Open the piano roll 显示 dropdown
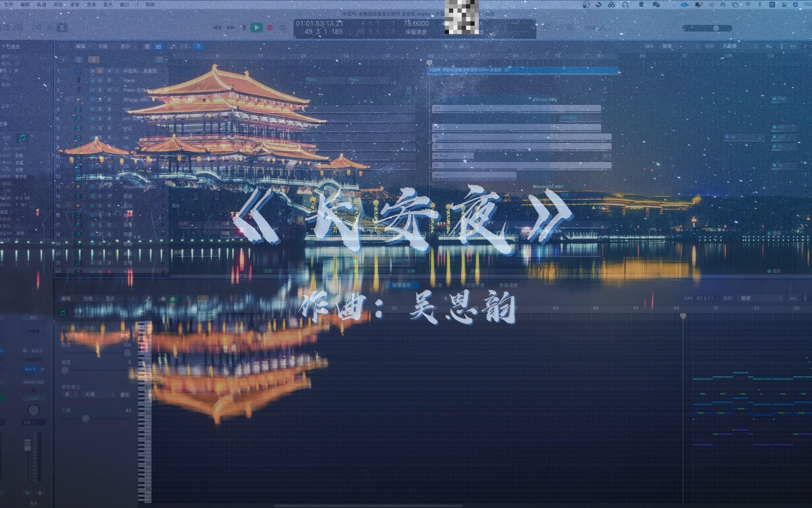 (113, 298)
